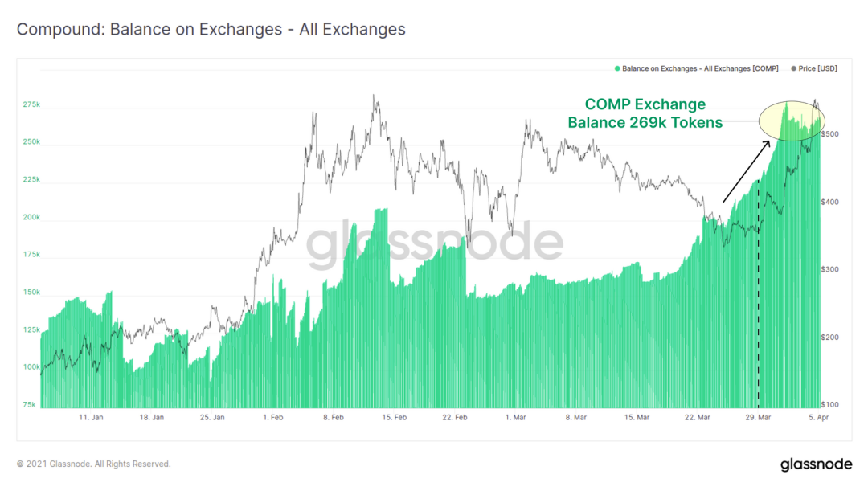Viewport: 868px width, 487px height.
Task: Click the 275k y-axis label
Action: (31, 104)
